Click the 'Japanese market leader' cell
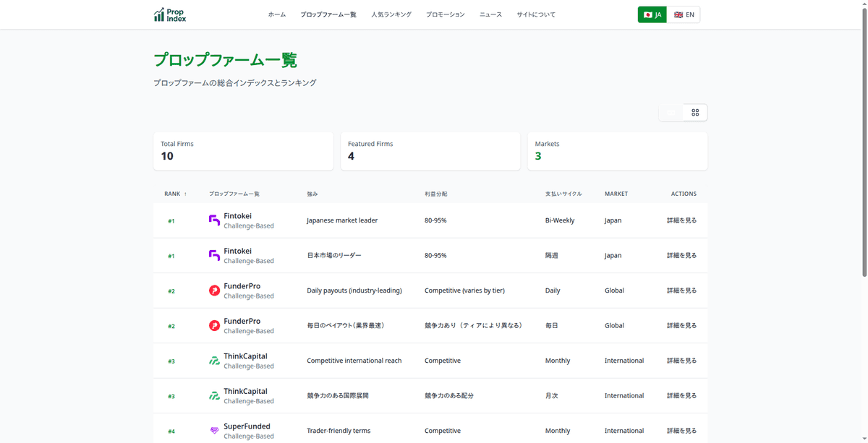The image size is (868, 443). tap(342, 220)
